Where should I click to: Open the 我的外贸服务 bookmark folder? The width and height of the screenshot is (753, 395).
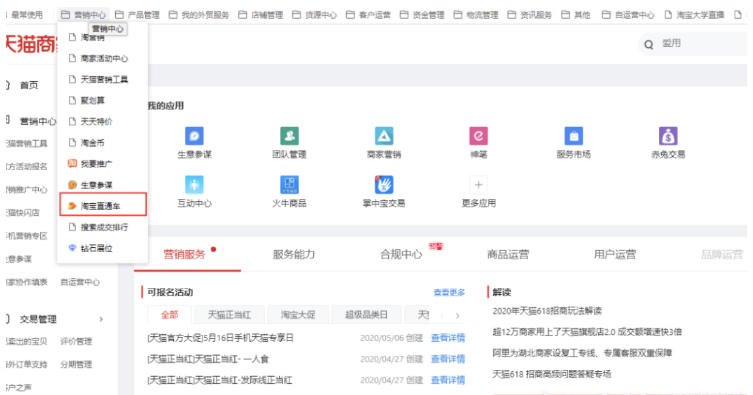pyautogui.click(x=199, y=15)
